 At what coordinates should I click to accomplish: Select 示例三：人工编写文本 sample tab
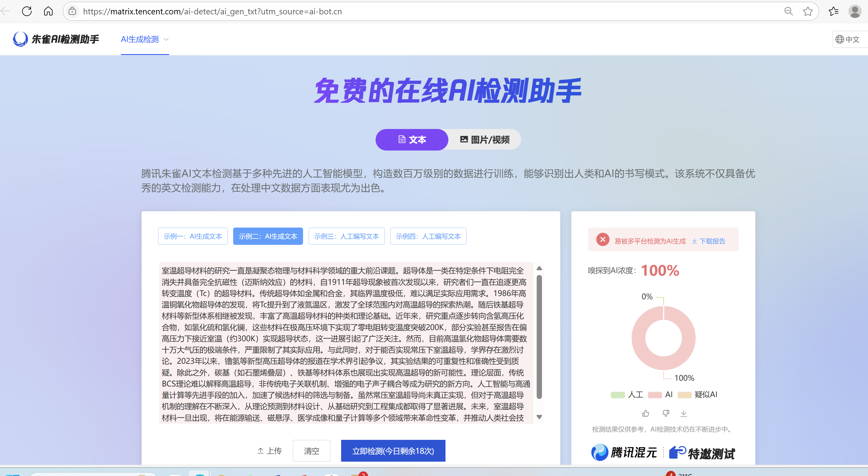346,236
